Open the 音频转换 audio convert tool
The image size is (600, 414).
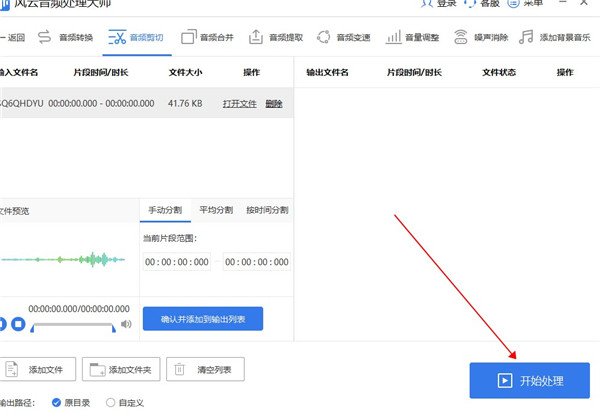point(67,38)
